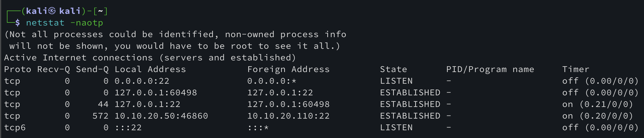Click the dollar sign prompt symbol

[x=18, y=23]
